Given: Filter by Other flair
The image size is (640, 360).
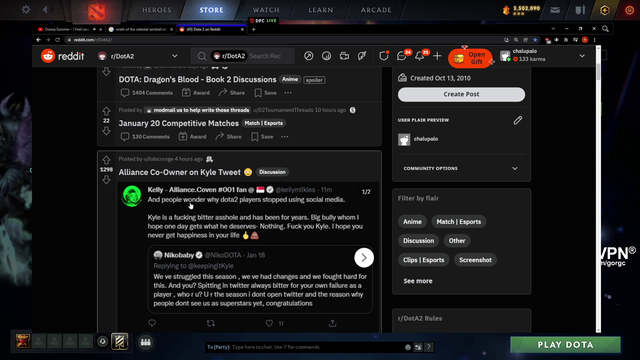Looking at the screenshot, I should pyautogui.click(x=457, y=241).
